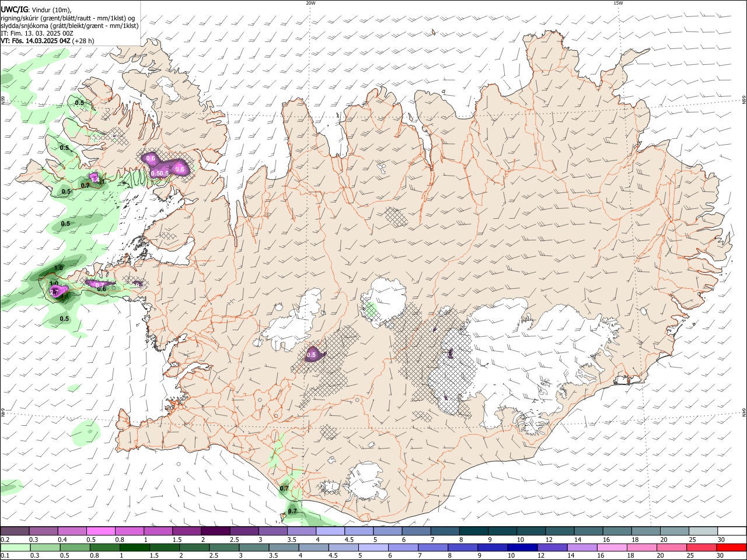Pick the purple-row swatch between 0.3 and 0.4
The width and height of the screenshot is (747, 560).
pos(43,531)
